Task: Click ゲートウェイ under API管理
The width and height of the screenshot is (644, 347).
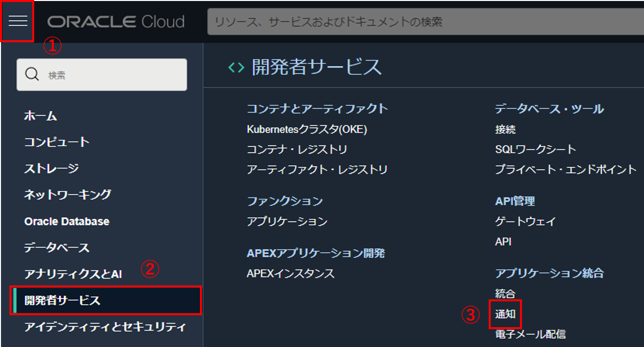Action: pyautogui.click(x=525, y=221)
